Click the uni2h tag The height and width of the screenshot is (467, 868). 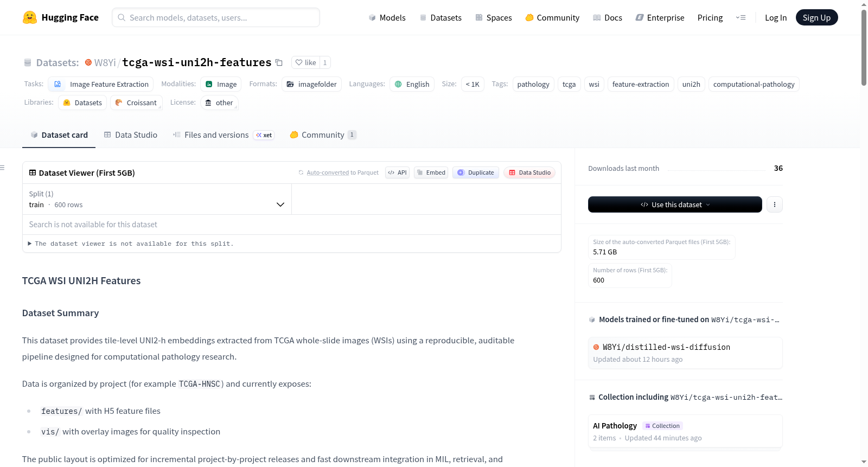[x=691, y=84]
